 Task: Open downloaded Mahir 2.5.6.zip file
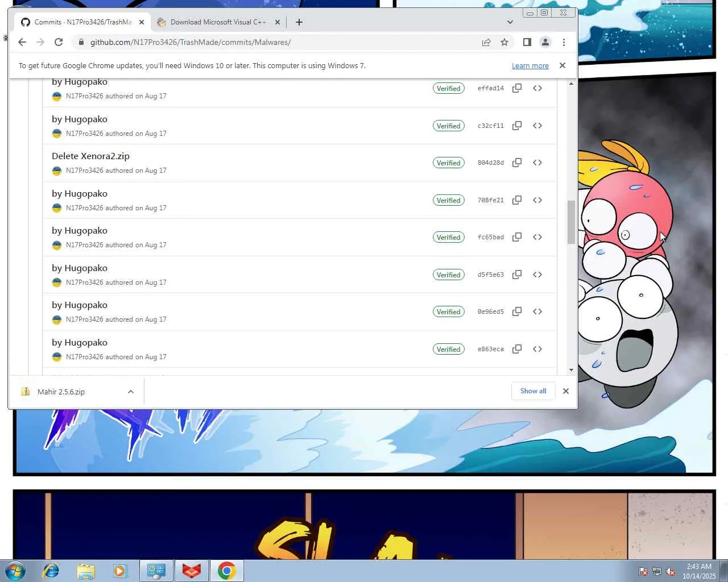61,392
